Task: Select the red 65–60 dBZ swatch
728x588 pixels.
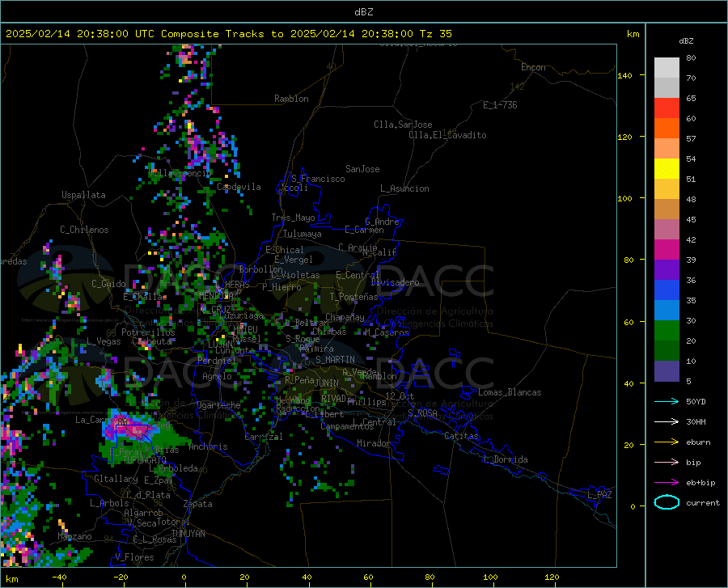Action: coord(667,108)
